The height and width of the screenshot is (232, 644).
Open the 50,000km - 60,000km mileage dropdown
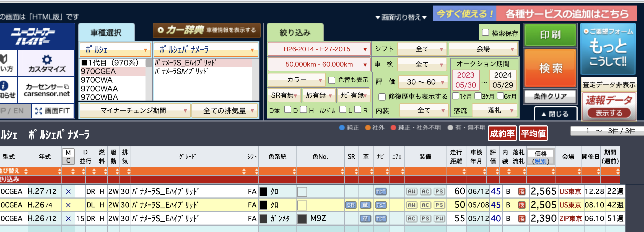(319, 64)
